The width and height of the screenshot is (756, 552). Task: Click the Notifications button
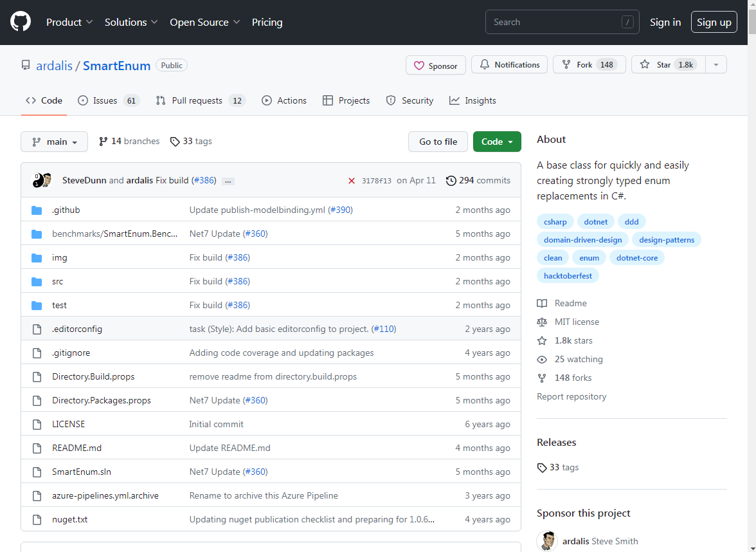click(509, 64)
